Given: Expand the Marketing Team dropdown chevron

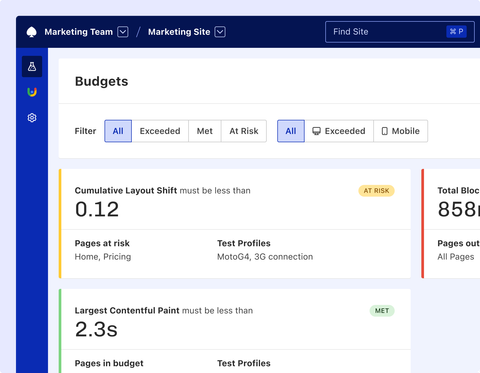Looking at the screenshot, I should [x=123, y=32].
